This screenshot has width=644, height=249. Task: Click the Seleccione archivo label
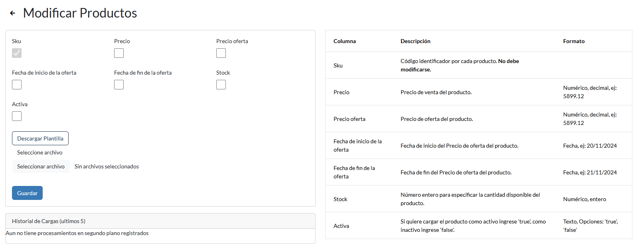tap(40, 152)
